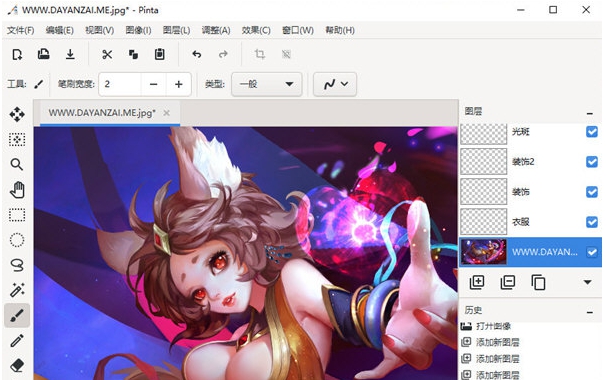Copy selection using the copy icon
The image size is (606, 380).
[x=133, y=54]
